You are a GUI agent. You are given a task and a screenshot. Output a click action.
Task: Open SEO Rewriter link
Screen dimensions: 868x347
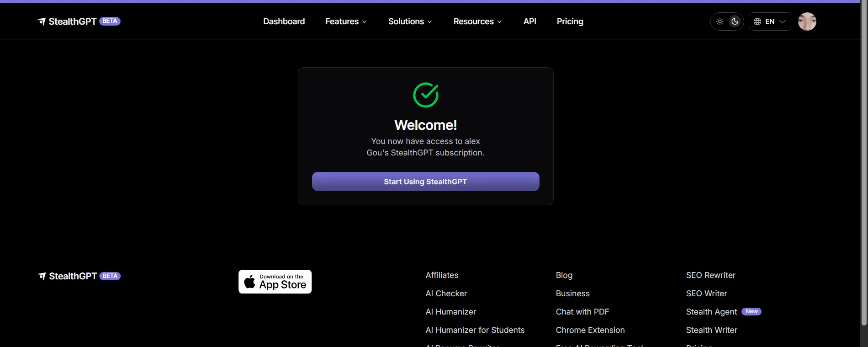click(711, 275)
